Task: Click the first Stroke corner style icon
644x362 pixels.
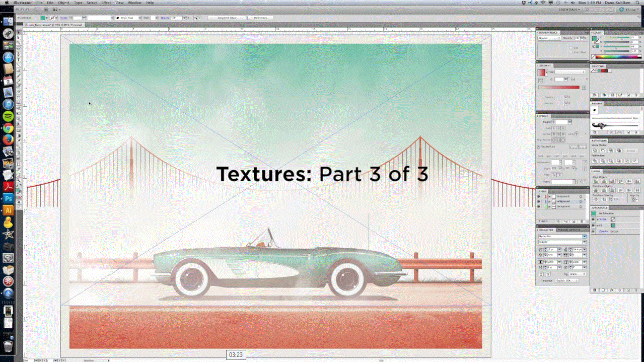Action: [x=553, y=134]
